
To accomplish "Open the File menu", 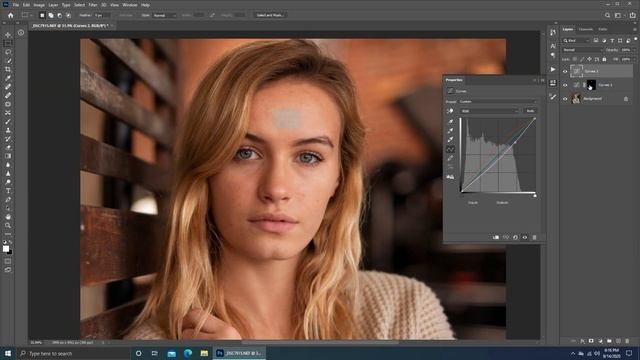I will point(16,5).
